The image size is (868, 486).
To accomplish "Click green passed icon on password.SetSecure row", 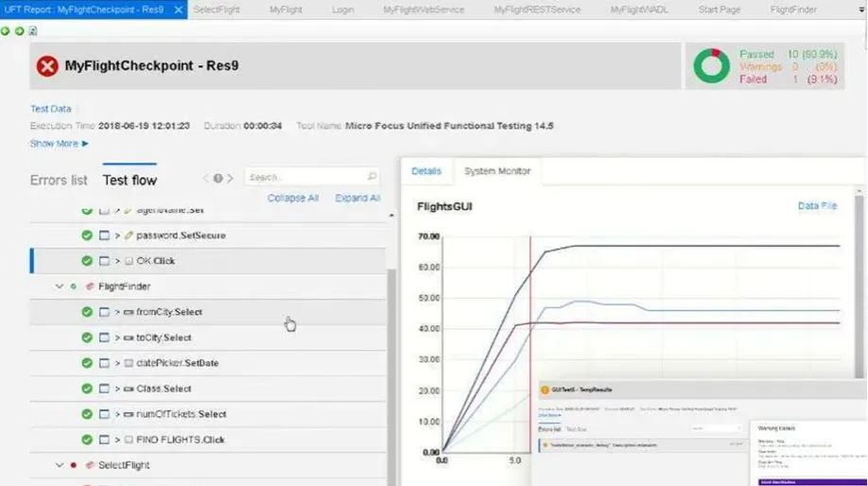I will 87,235.
